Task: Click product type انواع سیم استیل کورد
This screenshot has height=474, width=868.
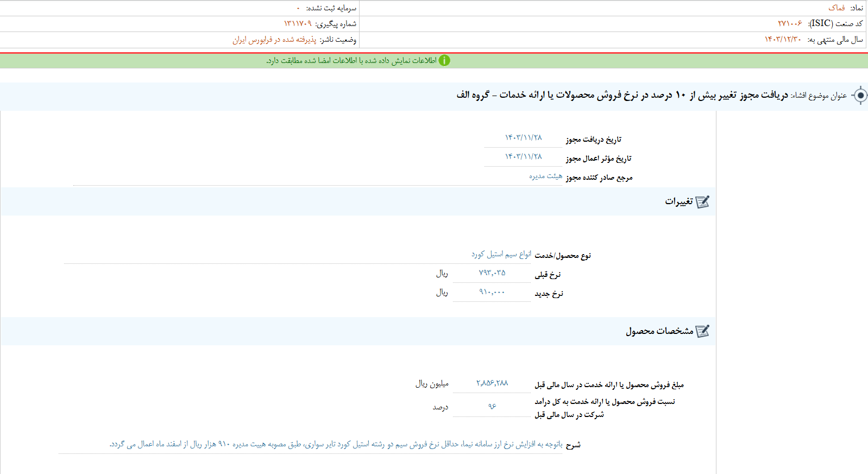Action: pyautogui.click(x=501, y=254)
